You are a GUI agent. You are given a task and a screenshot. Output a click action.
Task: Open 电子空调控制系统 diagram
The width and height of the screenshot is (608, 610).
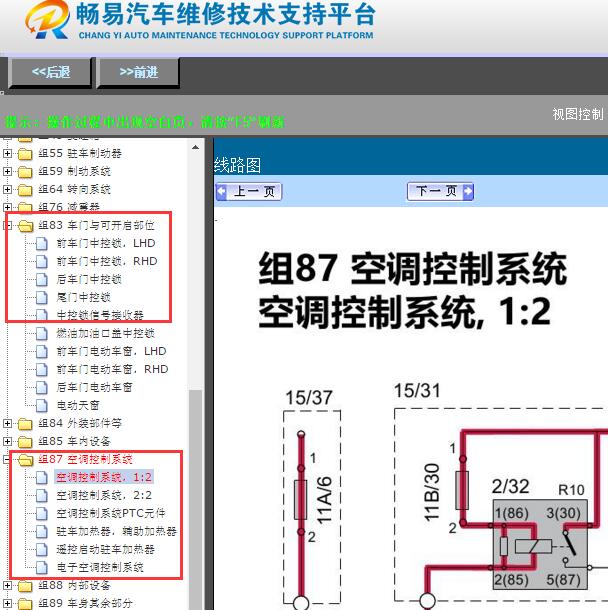(x=100, y=567)
